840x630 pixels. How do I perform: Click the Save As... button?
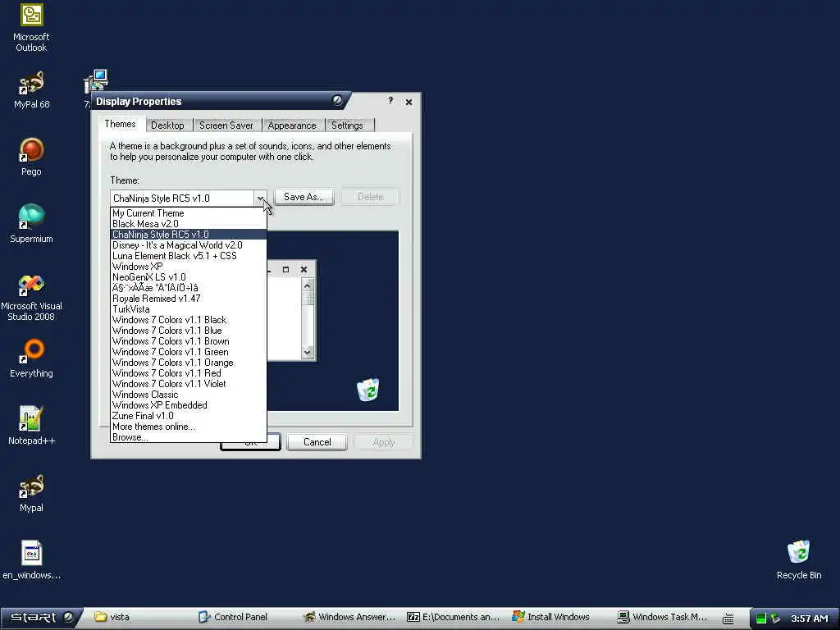coord(304,197)
